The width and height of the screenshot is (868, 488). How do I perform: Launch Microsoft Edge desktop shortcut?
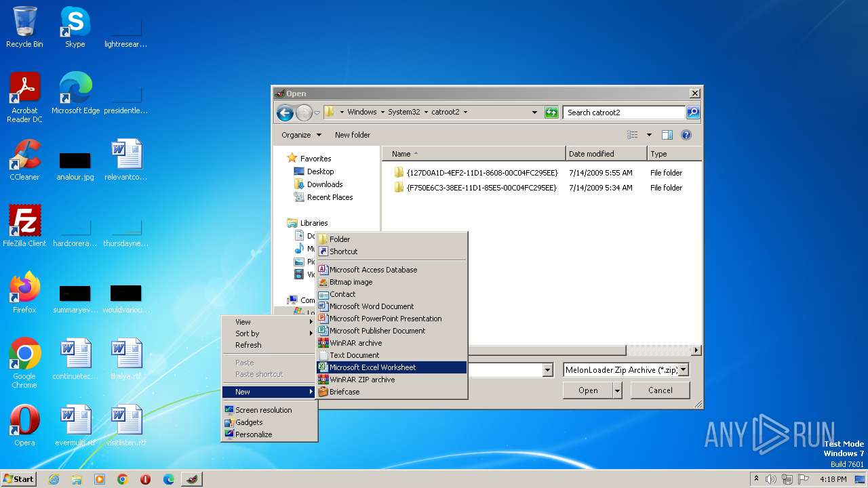[x=75, y=94]
